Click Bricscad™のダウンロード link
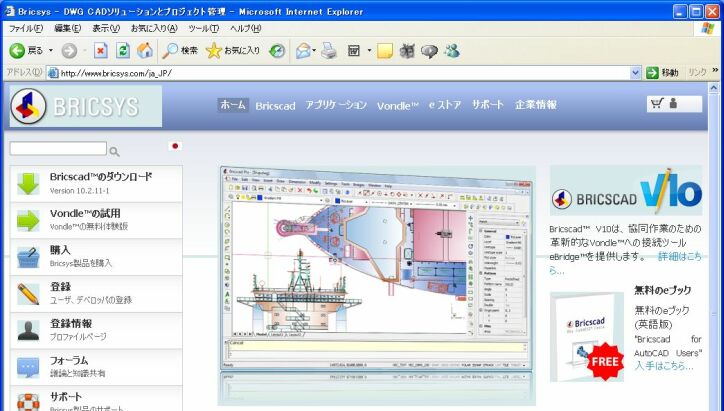 pyautogui.click(x=101, y=176)
